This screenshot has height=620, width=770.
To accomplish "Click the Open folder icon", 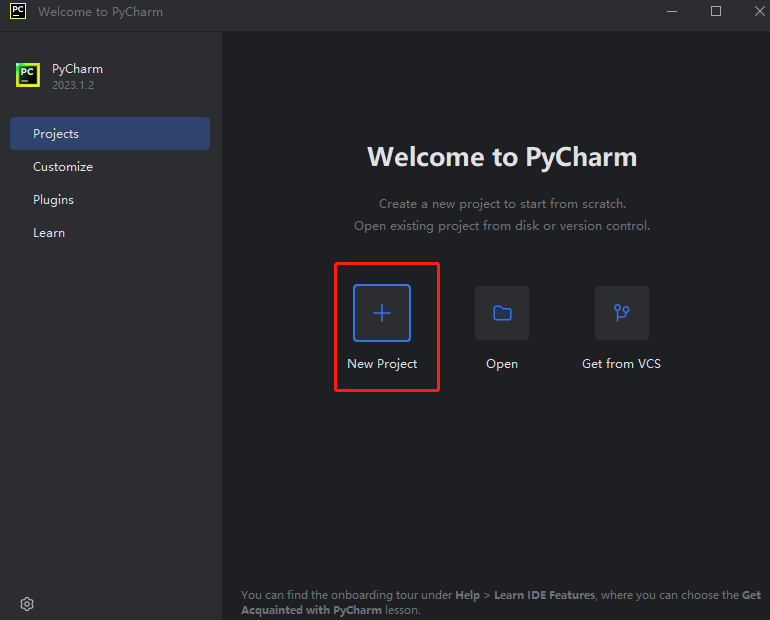I will pos(502,313).
